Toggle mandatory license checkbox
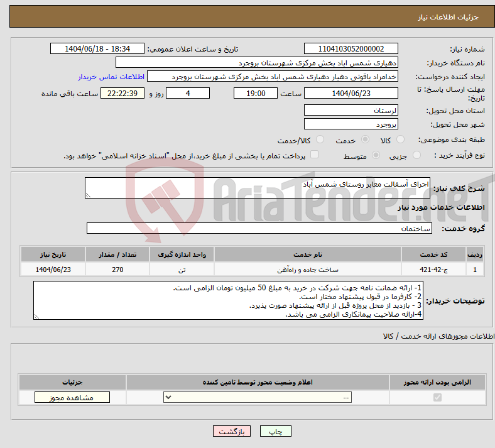495x448 pixels. pyautogui.click(x=437, y=397)
